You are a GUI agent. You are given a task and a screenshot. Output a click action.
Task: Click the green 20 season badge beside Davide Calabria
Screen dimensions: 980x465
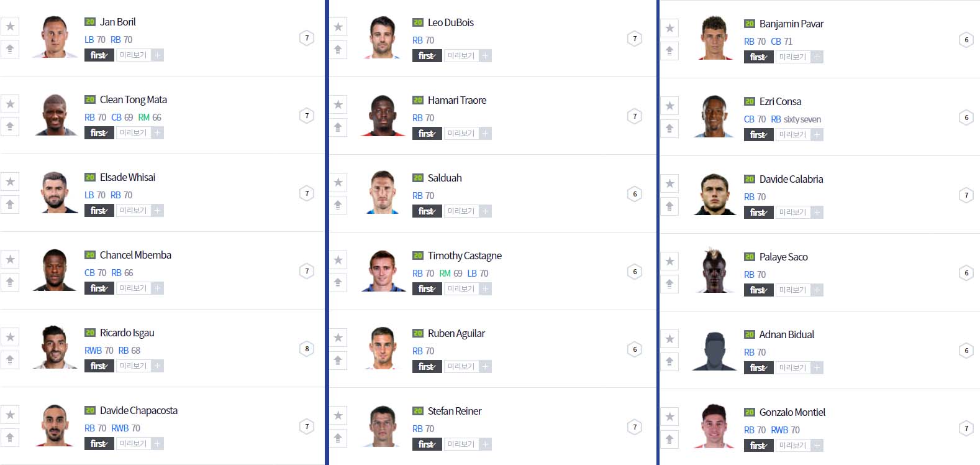point(750,179)
